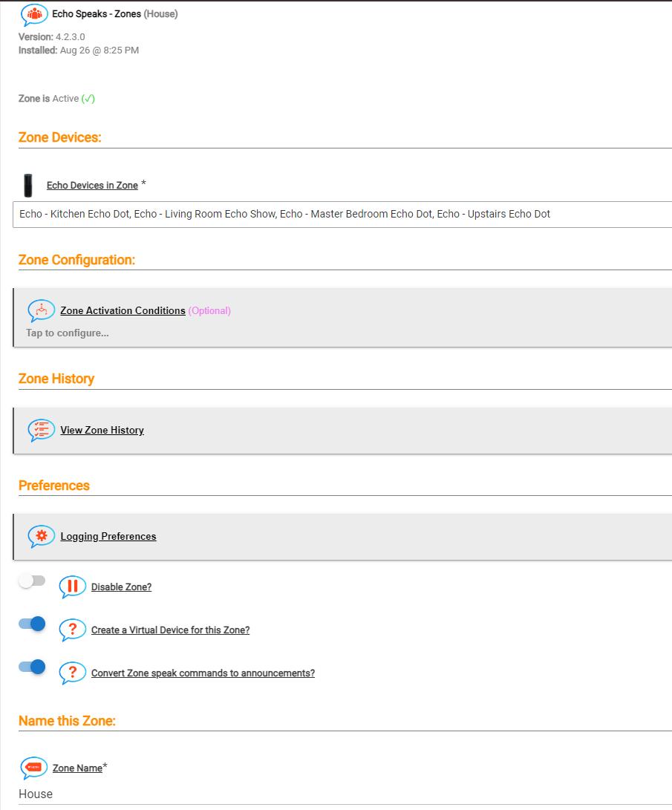Click the Disable Zone pause icon
Viewport: 672px width, 810px height.
(72, 587)
